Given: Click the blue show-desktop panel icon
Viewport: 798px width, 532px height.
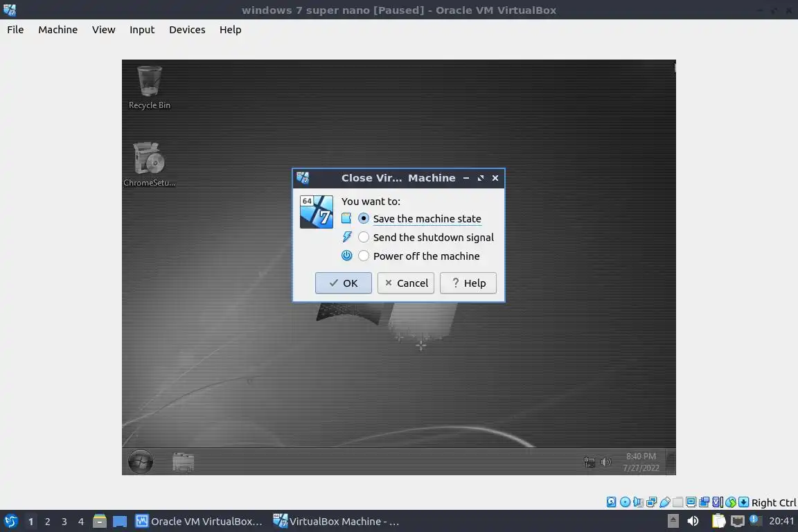Looking at the screenshot, I should point(120,522).
